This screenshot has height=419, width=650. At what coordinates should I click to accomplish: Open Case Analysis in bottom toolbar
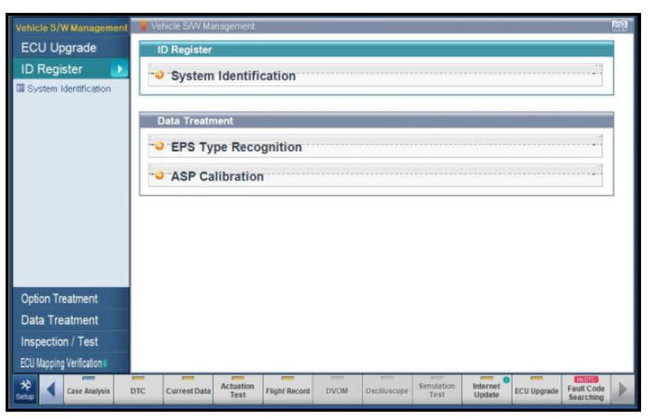point(89,390)
